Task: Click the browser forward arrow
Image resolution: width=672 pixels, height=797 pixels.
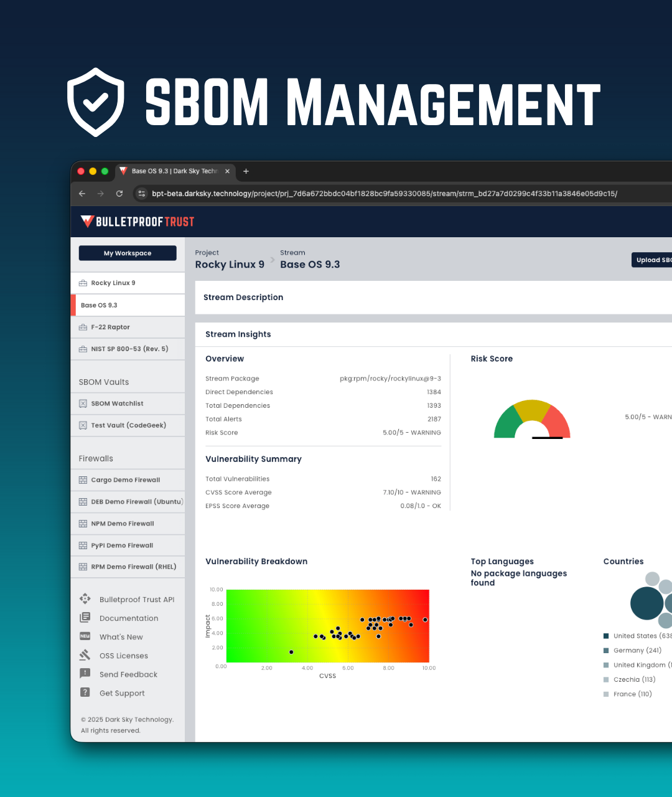Action: 101,194
